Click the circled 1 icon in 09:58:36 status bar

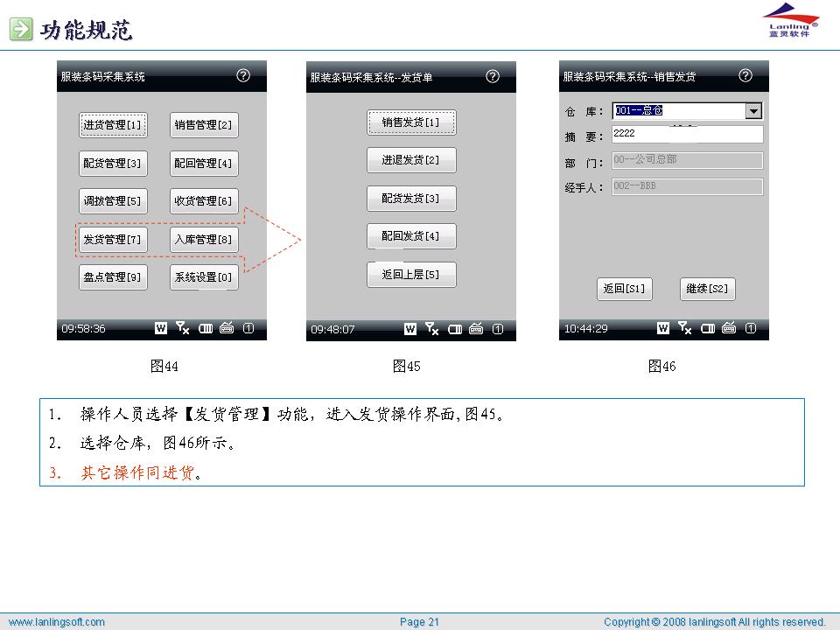pos(248,328)
